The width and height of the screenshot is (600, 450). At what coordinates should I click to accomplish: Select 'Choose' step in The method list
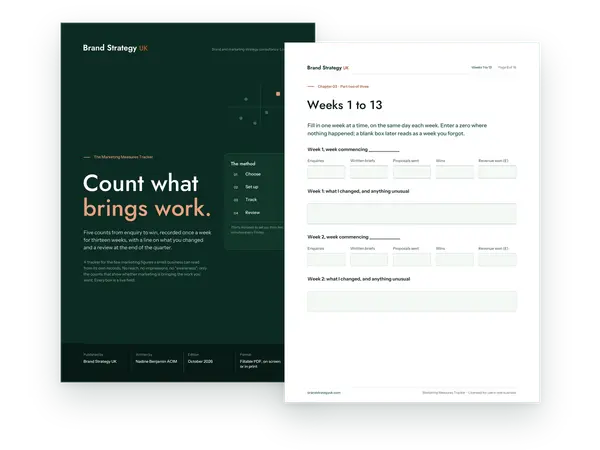253,174
